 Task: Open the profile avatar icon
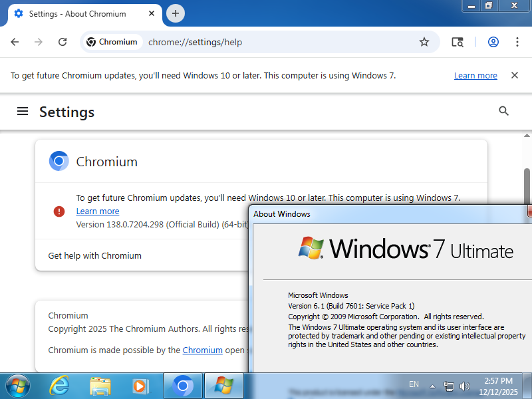point(493,42)
